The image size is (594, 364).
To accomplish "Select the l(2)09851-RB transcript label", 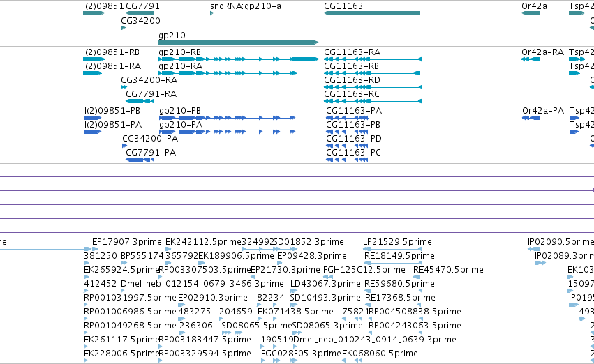I will [x=112, y=52].
